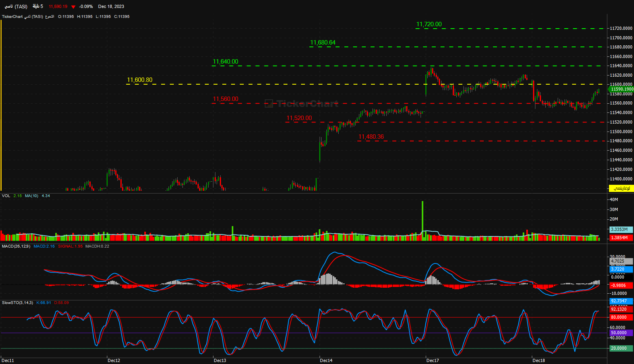Image resolution: width=634 pixels, height=364 pixels.
Task: Toggle the yellow logarithmic scale button
Action: (x=621, y=188)
